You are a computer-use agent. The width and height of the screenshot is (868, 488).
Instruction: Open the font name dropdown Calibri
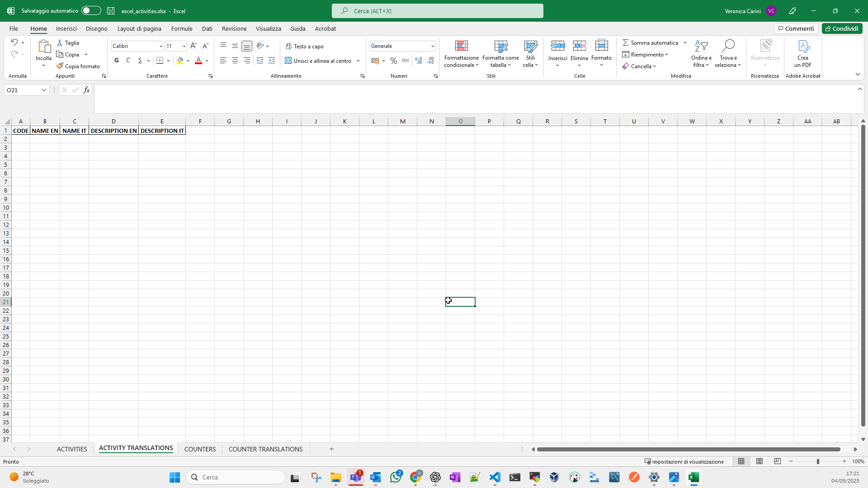click(x=160, y=46)
